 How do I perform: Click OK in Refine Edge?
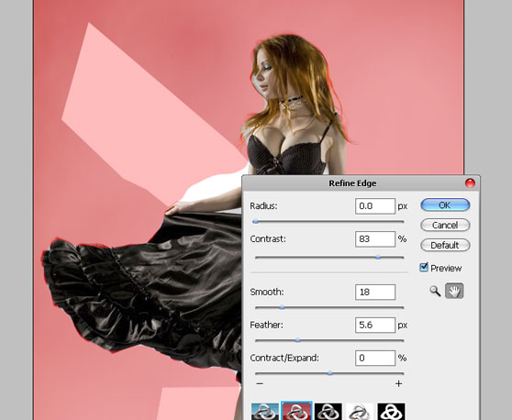445,204
